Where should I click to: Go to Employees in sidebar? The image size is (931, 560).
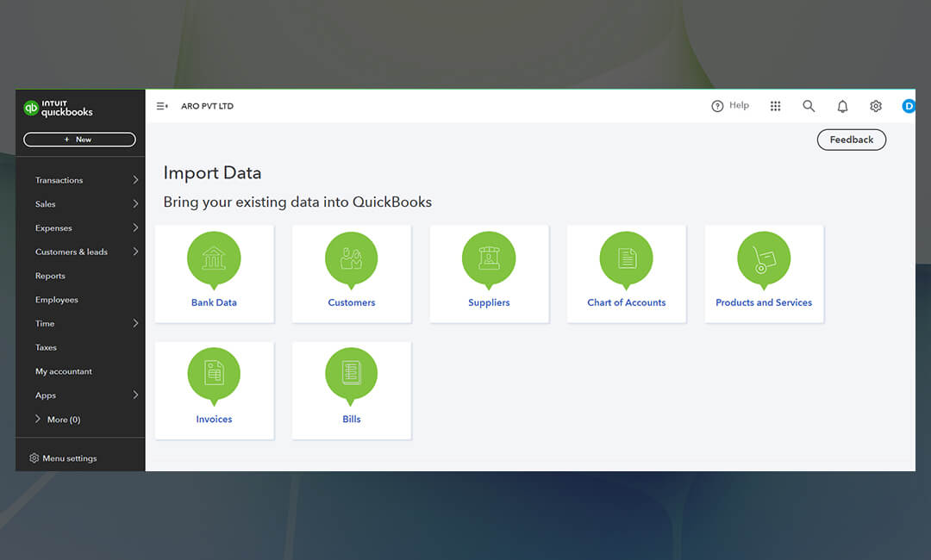pyautogui.click(x=56, y=300)
